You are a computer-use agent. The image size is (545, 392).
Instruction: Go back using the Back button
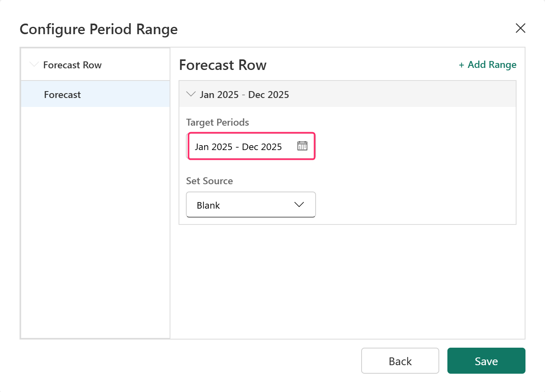pyautogui.click(x=400, y=361)
